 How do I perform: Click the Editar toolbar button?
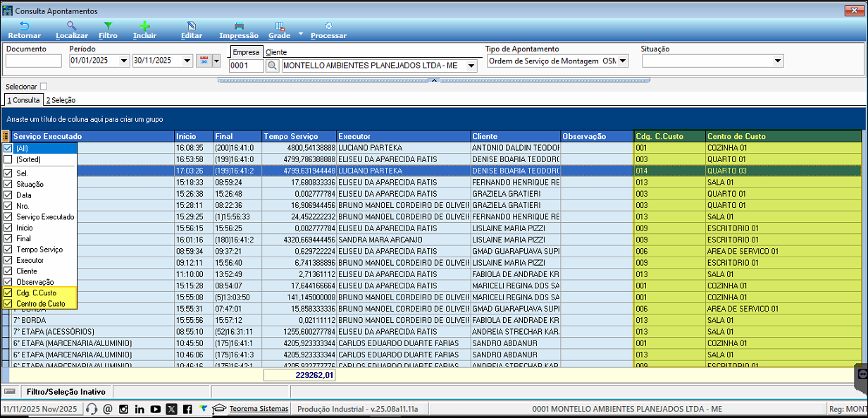click(192, 30)
